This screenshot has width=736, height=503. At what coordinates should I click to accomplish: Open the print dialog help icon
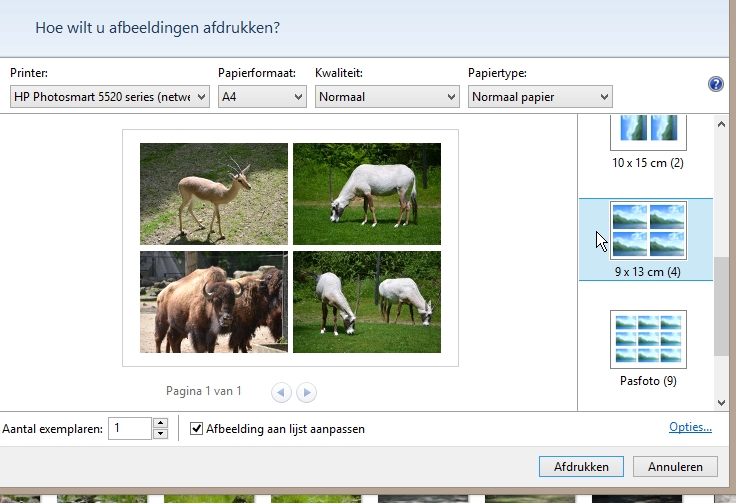pos(715,84)
